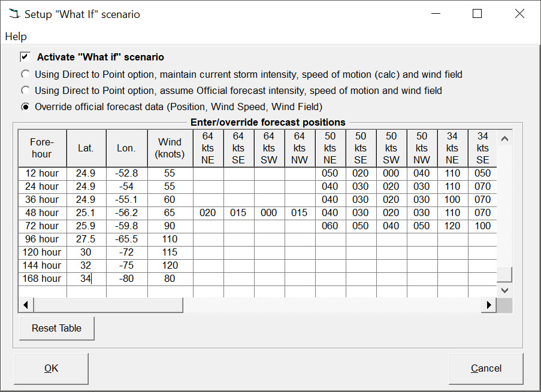Image resolution: width=541 pixels, height=392 pixels.
Task: Click empty 64 kts NE cell in 96 hour row
Action: tap(208, 239)
